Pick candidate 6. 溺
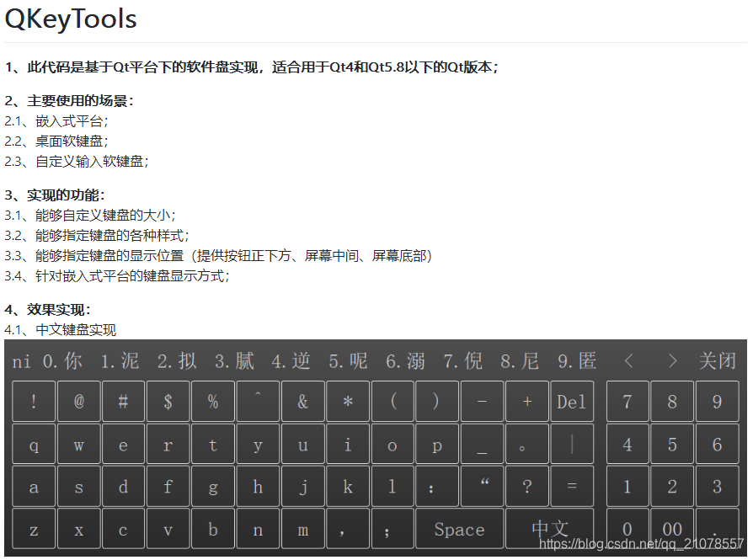The height and width of the screenshot is (560, 753). [405, 360]
